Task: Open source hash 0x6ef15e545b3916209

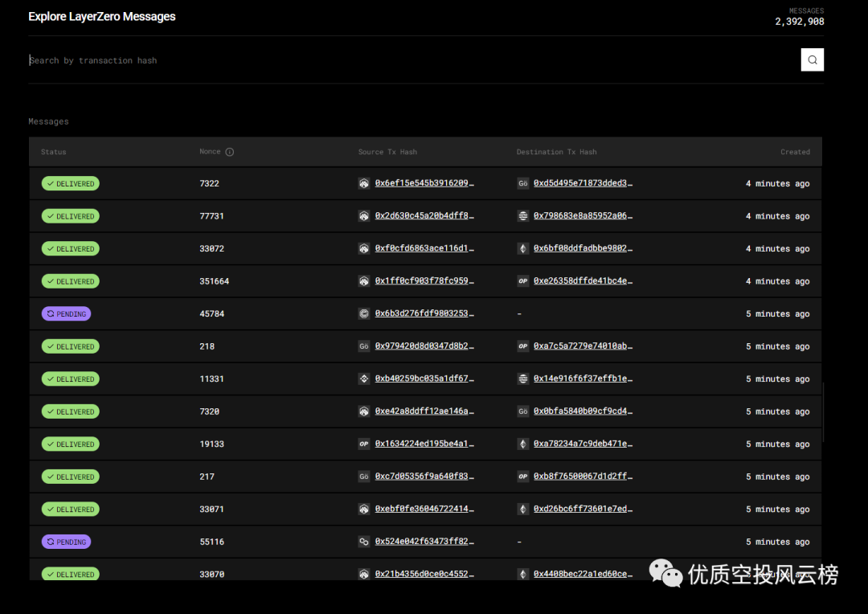Action: (x=424, y=183)
